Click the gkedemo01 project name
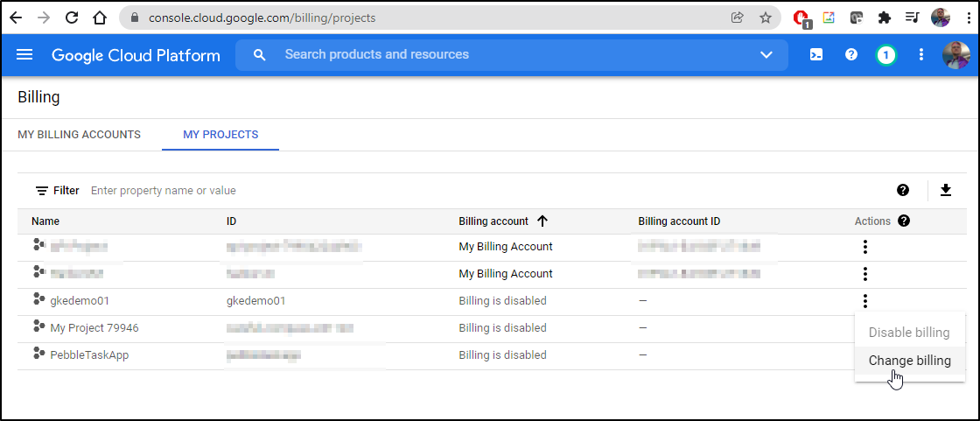 coord(80,301)
